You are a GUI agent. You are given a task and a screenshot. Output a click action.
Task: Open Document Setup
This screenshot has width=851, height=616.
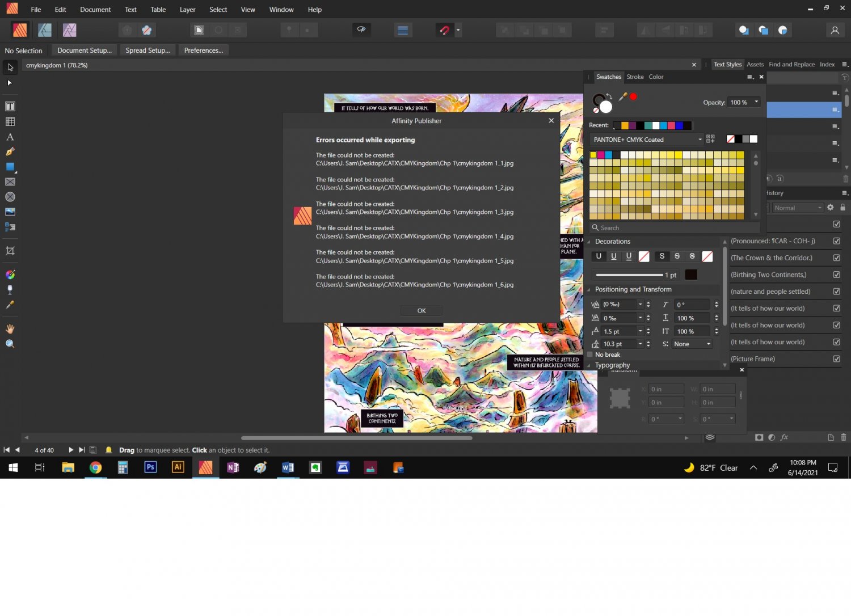85,50
